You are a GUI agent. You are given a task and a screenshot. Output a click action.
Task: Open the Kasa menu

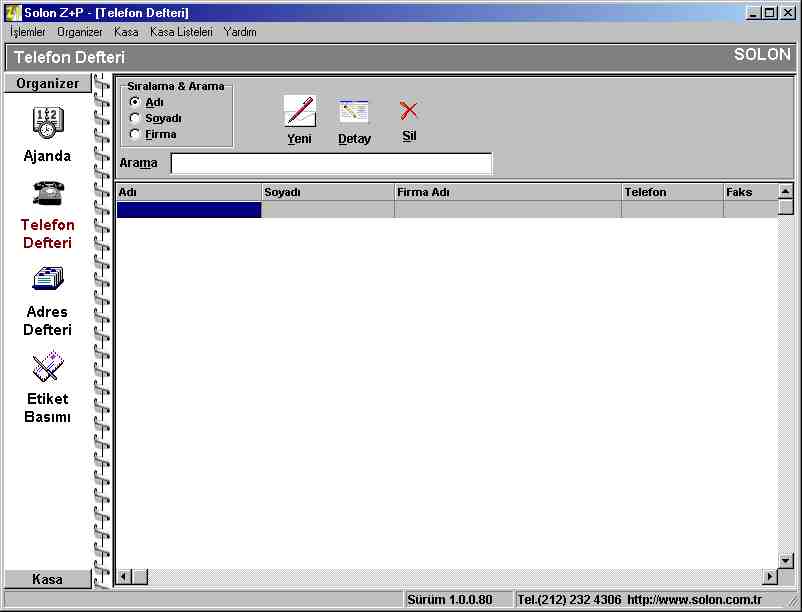pos(126,32)
